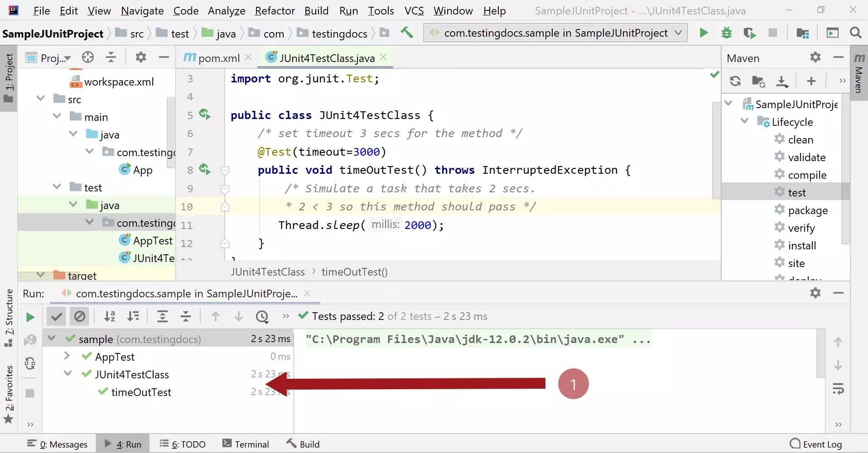868x453 pixels.
Task: Click the timeOutTest() breadcrumb
Action: pos(355,272)
